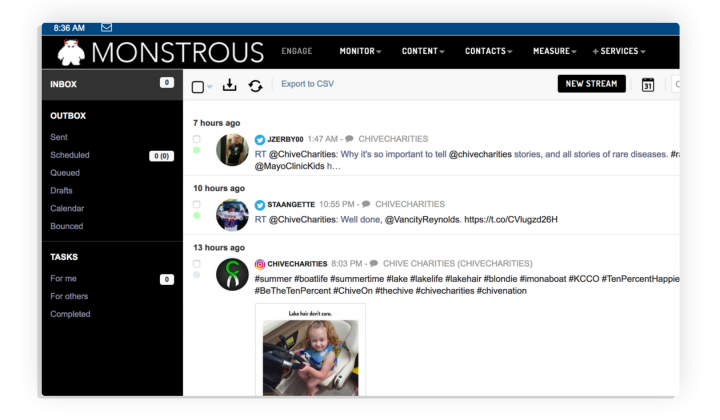Click grey status dot on Instagram post
720x420 pixels.
[197, 275]
